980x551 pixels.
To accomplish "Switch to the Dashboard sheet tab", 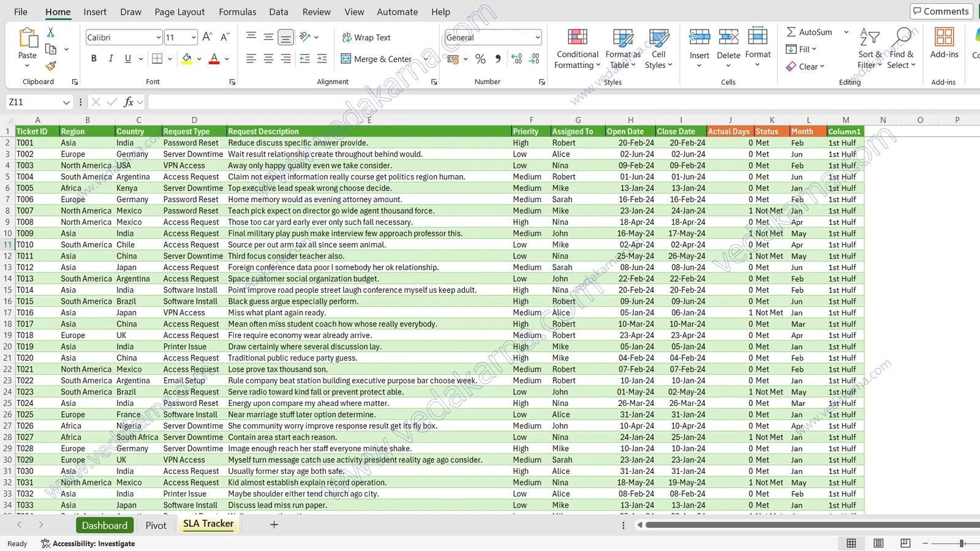I will tap(105, 525).
